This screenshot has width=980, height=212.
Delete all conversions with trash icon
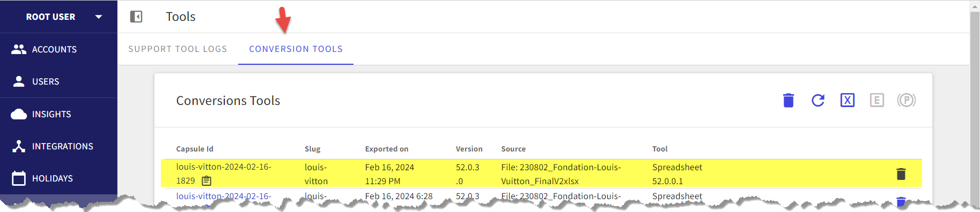click(x=788, y=100)
